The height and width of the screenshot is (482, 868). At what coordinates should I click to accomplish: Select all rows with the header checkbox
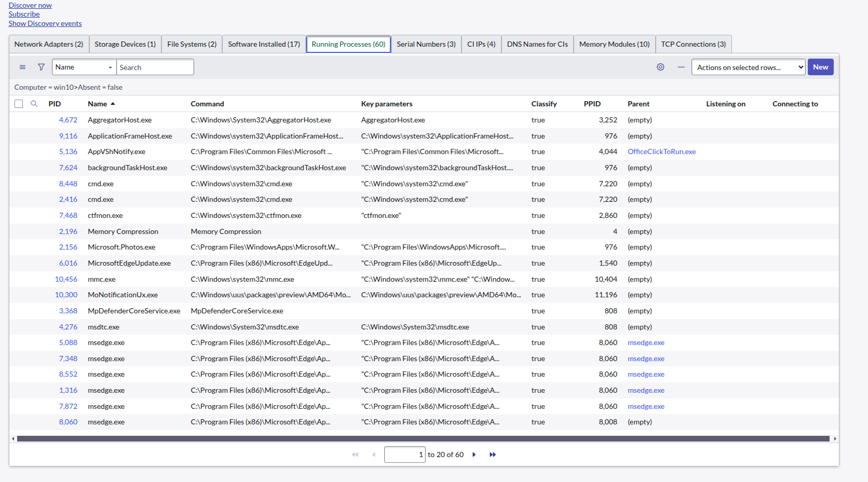tap(19, 104)
